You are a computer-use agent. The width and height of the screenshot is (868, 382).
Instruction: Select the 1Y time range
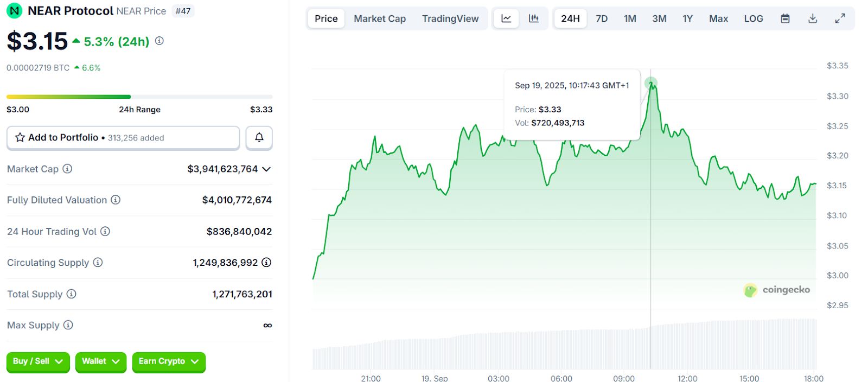[x=688, y=18]
